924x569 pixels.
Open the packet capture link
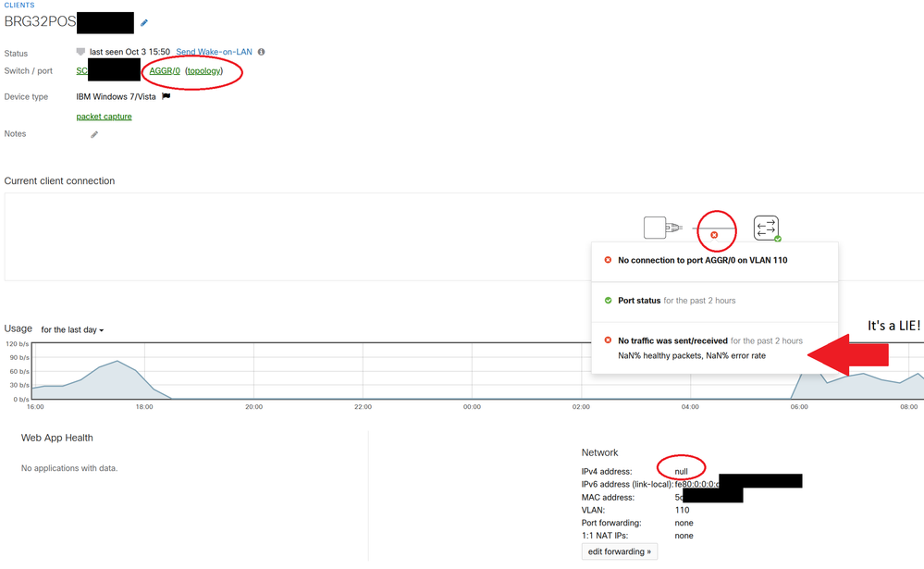(104, 117)
